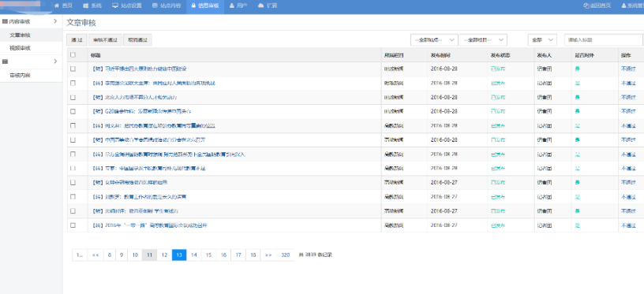Go to page 14 in pagination

point(194,255)
